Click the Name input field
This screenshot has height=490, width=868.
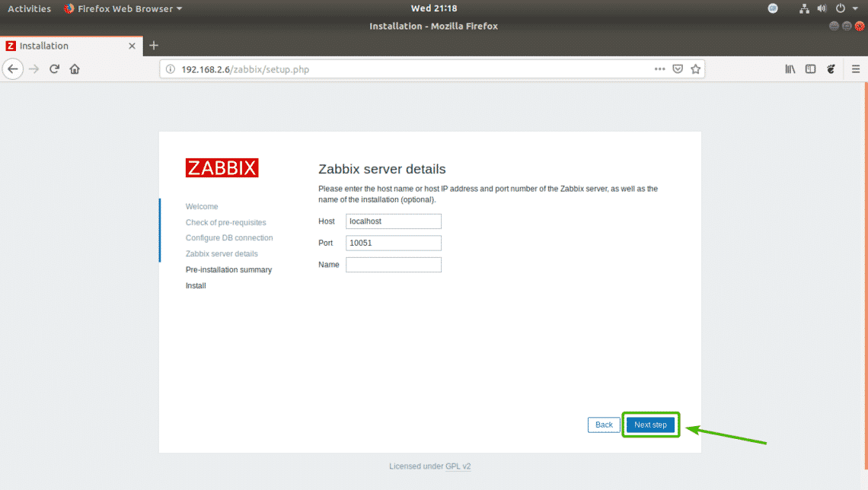394,264
